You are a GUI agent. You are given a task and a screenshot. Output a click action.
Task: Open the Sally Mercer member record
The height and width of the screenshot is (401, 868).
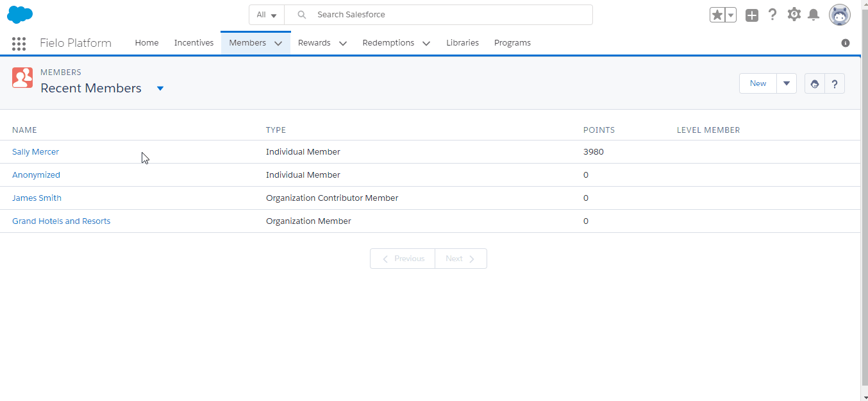(x=35, y=152)
